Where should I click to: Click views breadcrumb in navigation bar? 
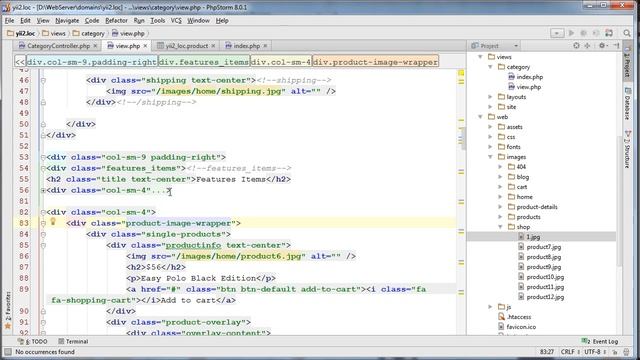click(x=53, y=33)
